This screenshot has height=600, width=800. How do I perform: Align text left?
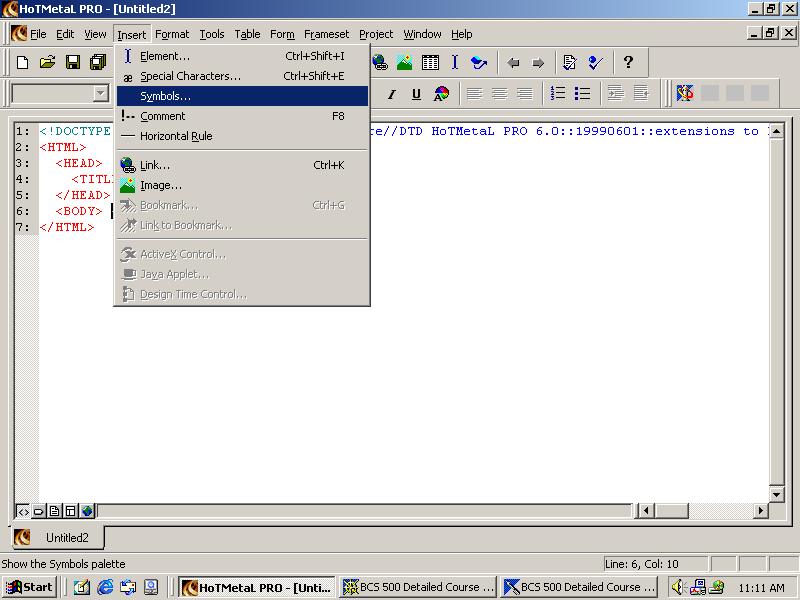474,94
